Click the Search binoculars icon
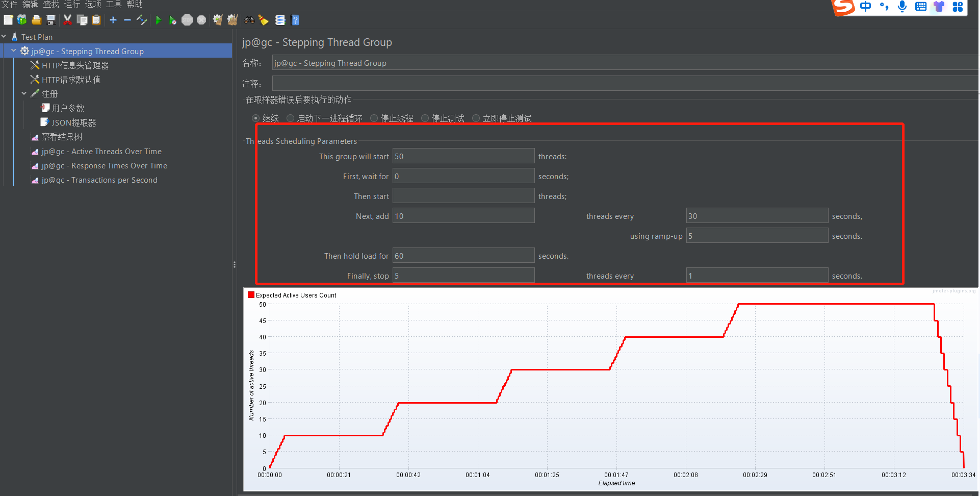 [249, 20]
